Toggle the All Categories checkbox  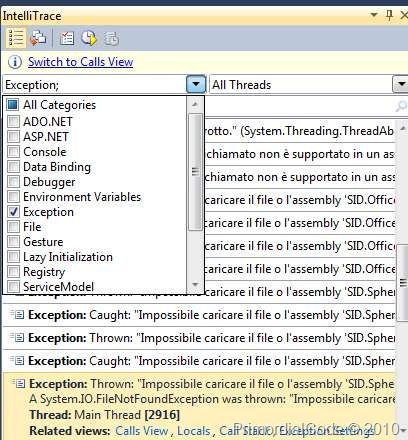point(13,105)
